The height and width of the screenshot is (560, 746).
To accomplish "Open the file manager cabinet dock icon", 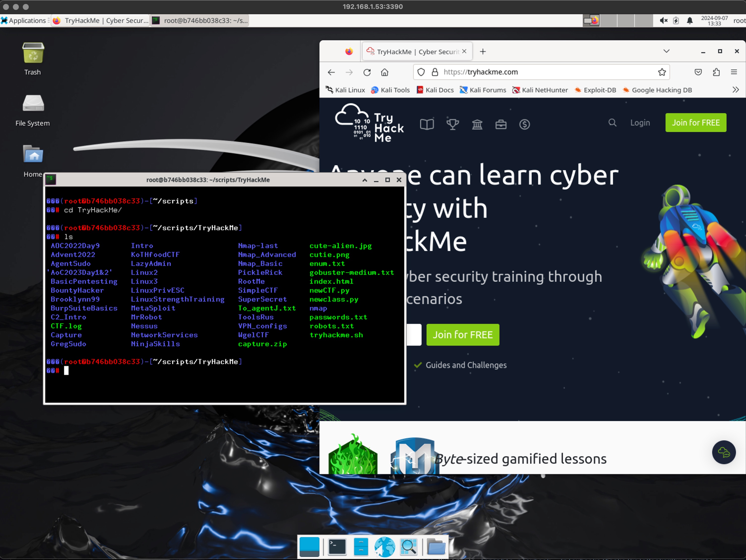I will point(361,547).
